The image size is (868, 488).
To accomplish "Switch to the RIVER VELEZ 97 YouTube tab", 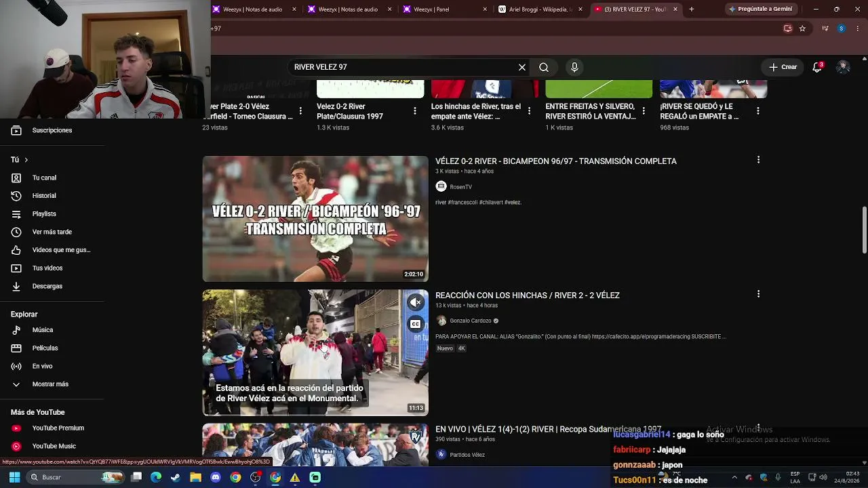I will (636, 9).
